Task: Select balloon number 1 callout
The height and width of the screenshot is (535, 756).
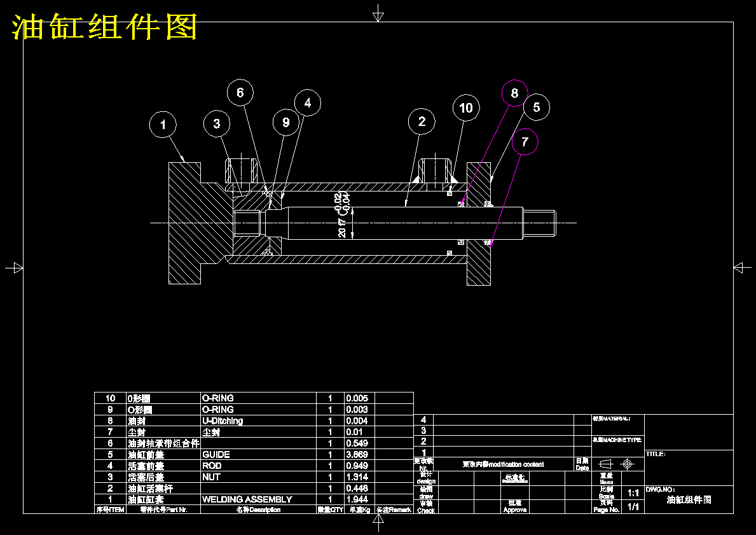Action: click(x=163, y=125)
